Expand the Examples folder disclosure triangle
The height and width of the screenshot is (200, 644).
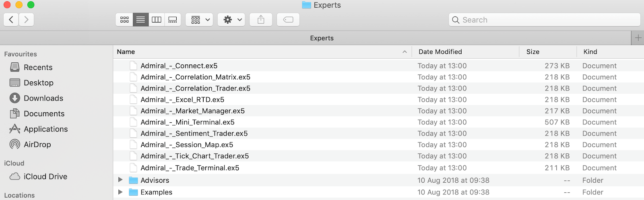[x=120, y=192]
